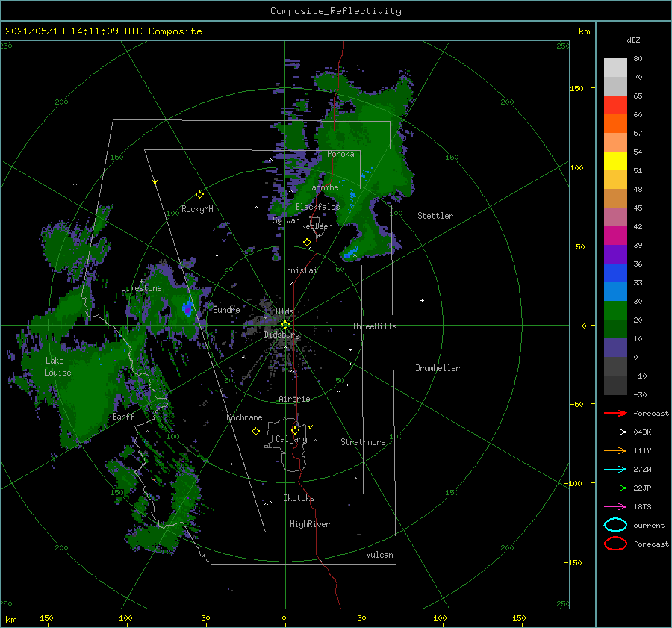
Task: Select the blue 36 dBZ color swatch
Action: coord(615,273)
